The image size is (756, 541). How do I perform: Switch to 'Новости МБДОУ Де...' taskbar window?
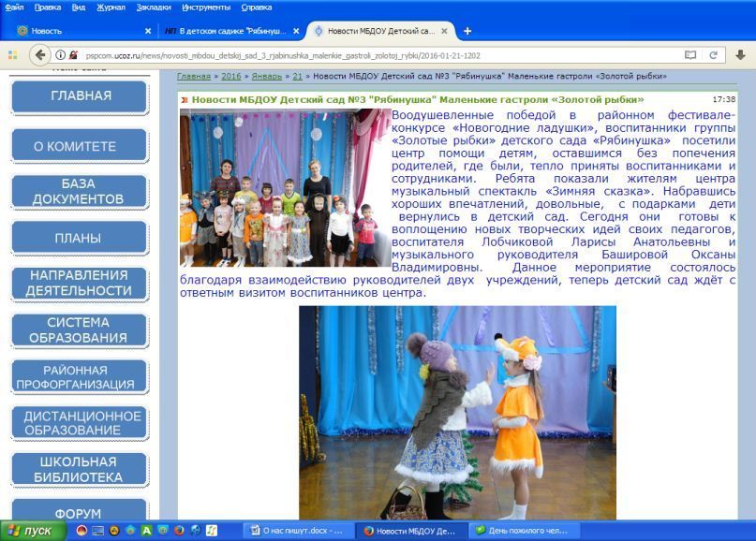[x=412, y=531]
